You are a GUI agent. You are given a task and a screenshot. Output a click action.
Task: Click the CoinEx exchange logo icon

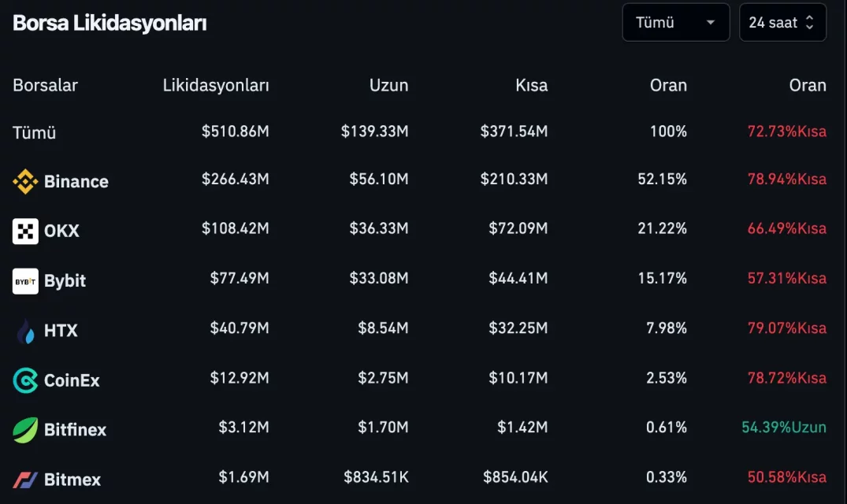point(25,380)
